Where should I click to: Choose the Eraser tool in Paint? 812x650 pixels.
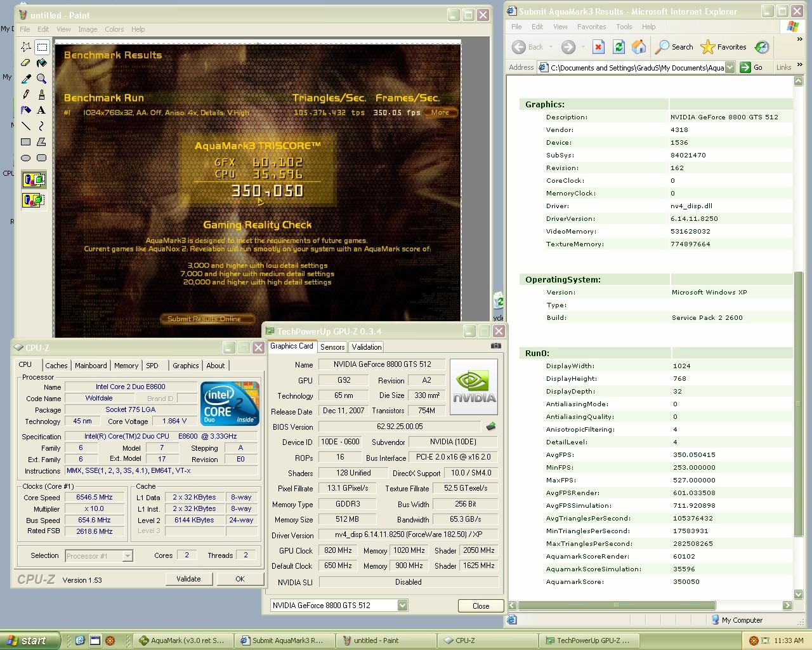(26, 63)
